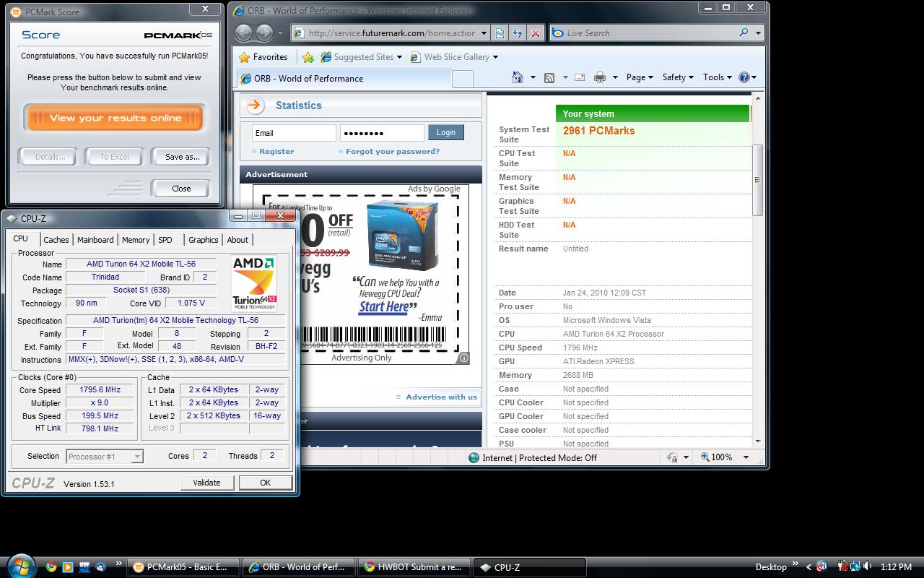This screenshot has width=924, height=578.
Task: Open network icon in system tray
Action: point(855,567)
